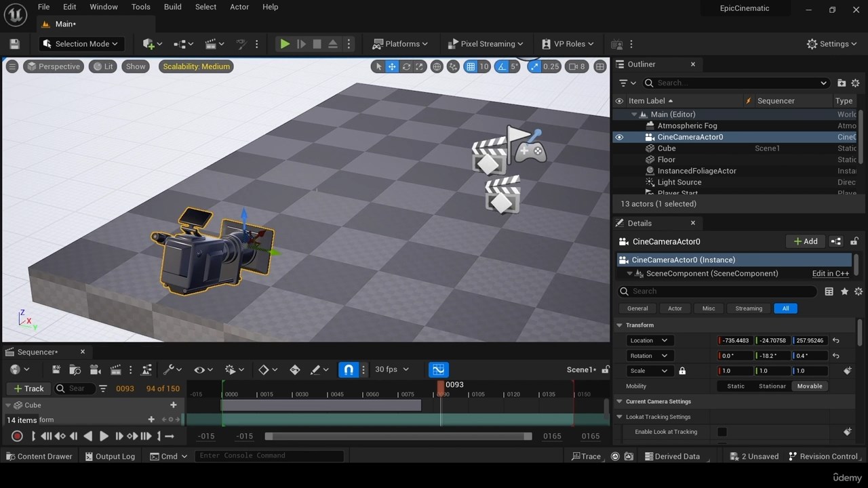Select the All filter tab in Details
This screenshot has width=868, height=488.
point(785,308)
